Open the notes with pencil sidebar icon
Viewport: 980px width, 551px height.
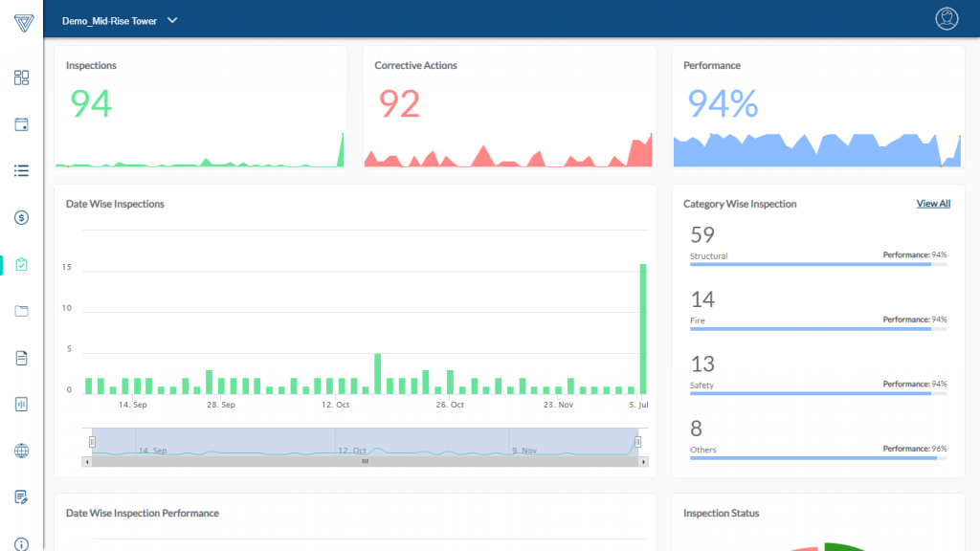point(21,497)
